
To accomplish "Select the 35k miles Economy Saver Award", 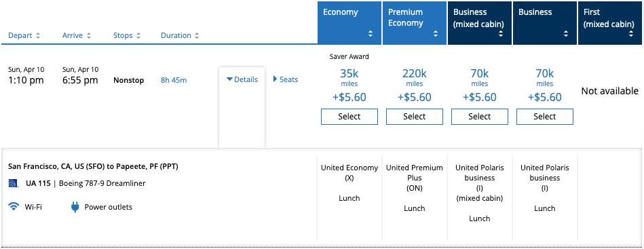I will (349, 117).
